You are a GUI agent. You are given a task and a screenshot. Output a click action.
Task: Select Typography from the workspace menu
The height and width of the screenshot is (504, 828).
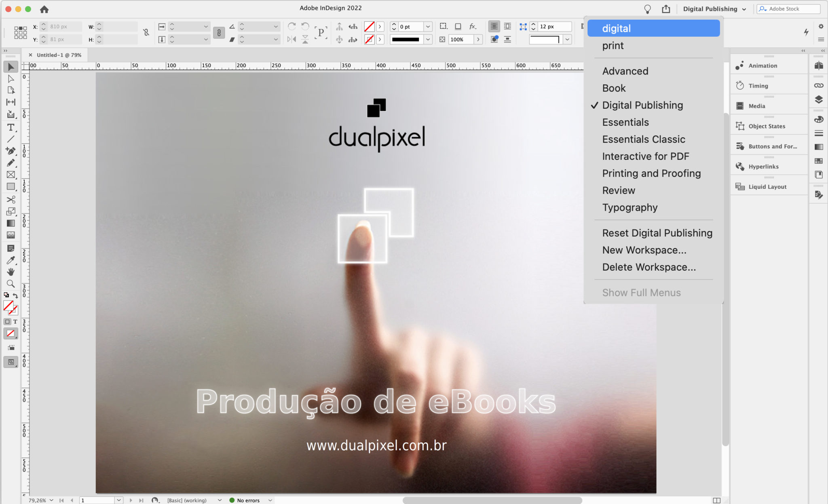(x=629, y=207)
